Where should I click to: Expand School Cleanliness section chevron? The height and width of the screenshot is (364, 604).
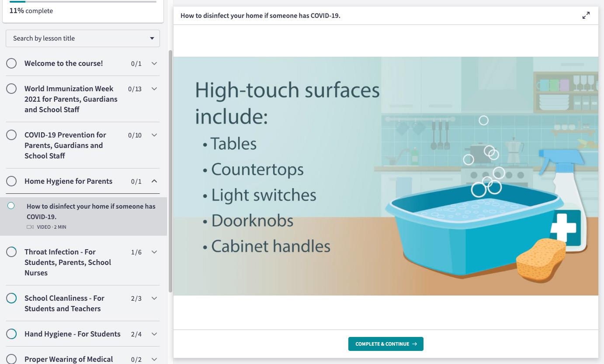pos(154,298)
